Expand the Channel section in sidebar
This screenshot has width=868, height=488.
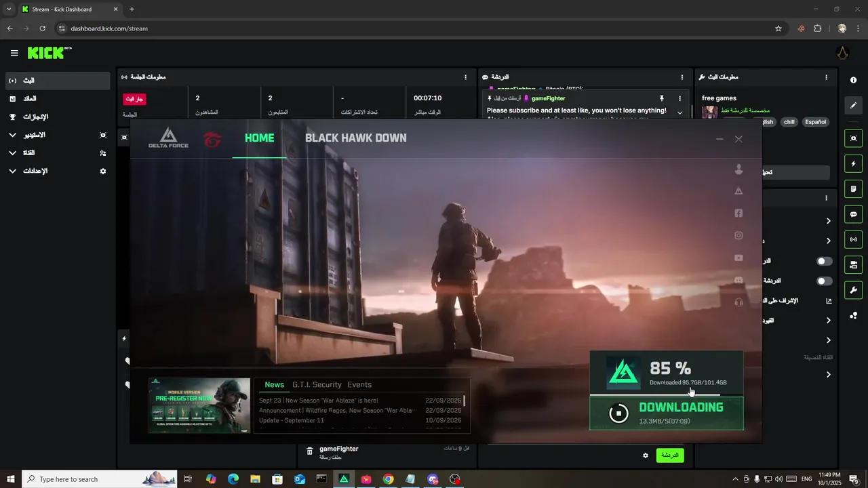[x=13, y=153]
